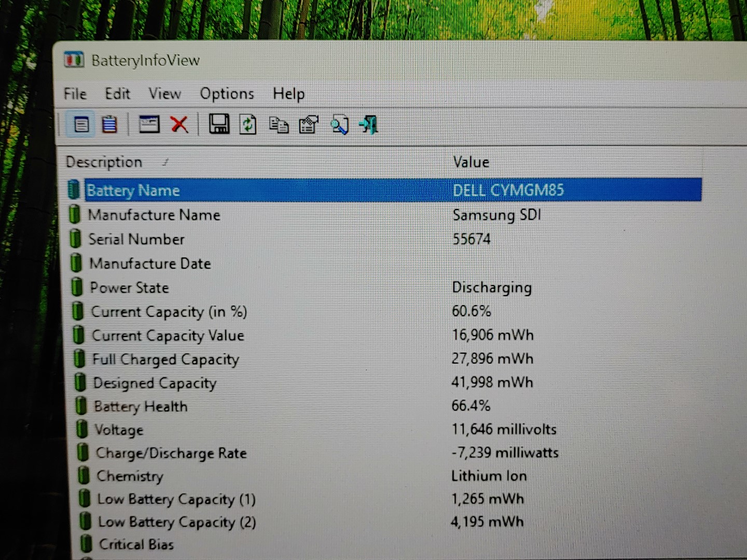Open Find using the magnifier icon

point(338,124)
